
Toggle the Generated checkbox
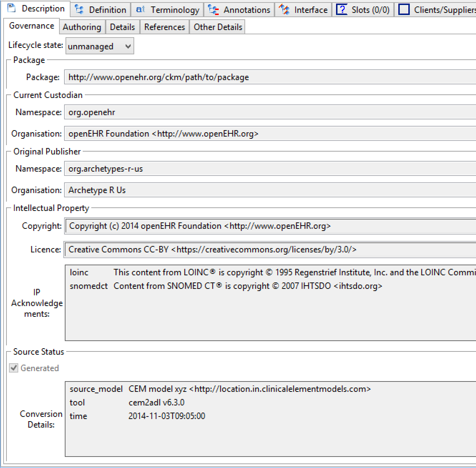coord(14,368)
